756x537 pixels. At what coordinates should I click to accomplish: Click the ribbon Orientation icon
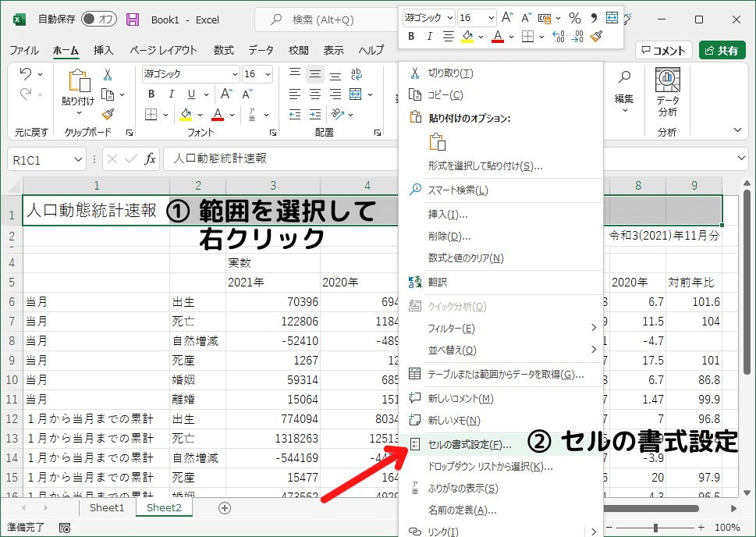pos(338,115)
